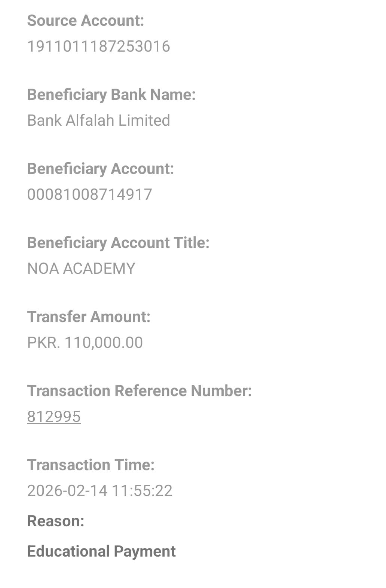Select the transaction time 11:55:22
The image size is (386, 588).
[x=142, y=491]
